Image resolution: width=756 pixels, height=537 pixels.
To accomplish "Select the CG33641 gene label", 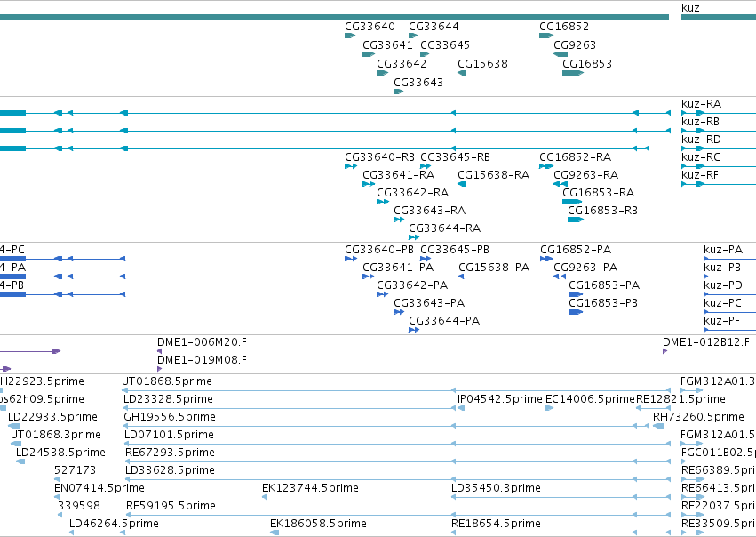I will 387,44.
